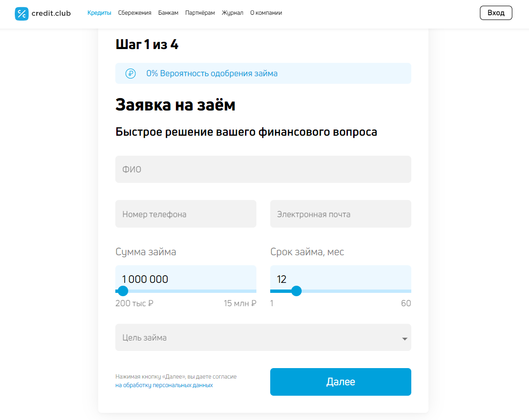529x420 pixels.
Task: Open the personal data processing link
Action: coord(164,385)
